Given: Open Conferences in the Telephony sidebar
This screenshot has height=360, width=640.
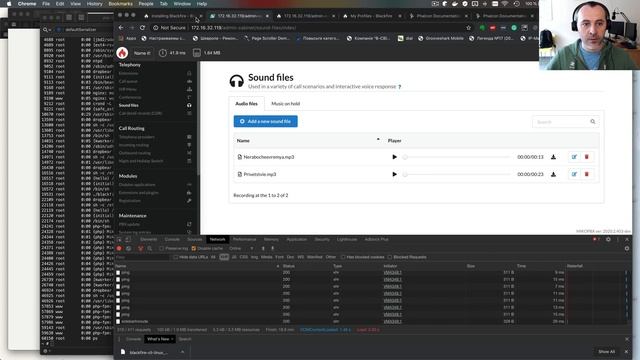Looking at the screenshot, I should 130,98.
